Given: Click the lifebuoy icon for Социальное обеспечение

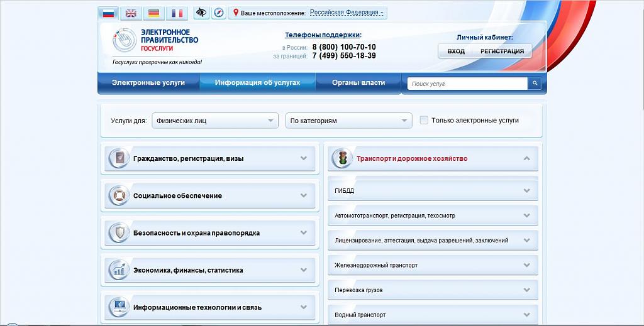Looking at the screenshot, I should 119,195.
